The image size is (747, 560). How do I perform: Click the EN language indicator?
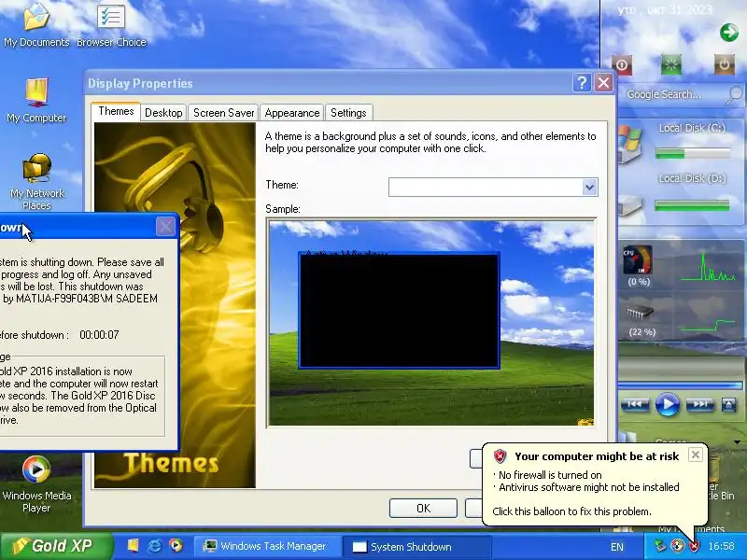[616, 547]
